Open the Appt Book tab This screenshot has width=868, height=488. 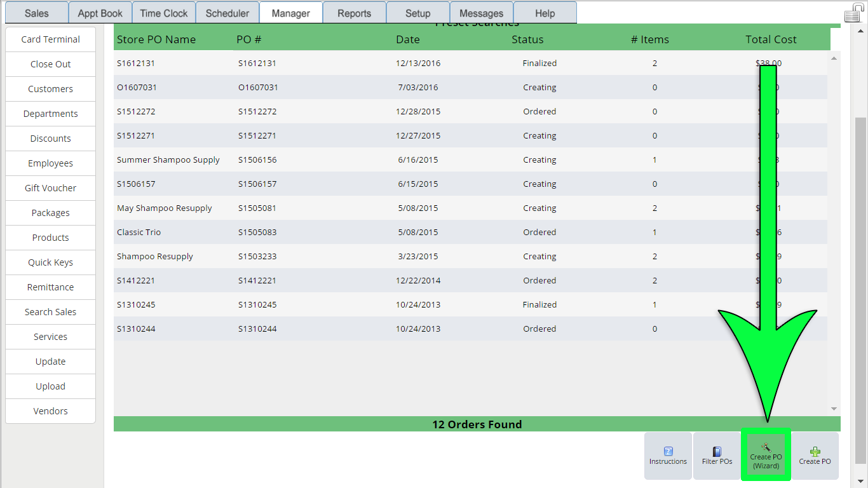tap(100, 13)
